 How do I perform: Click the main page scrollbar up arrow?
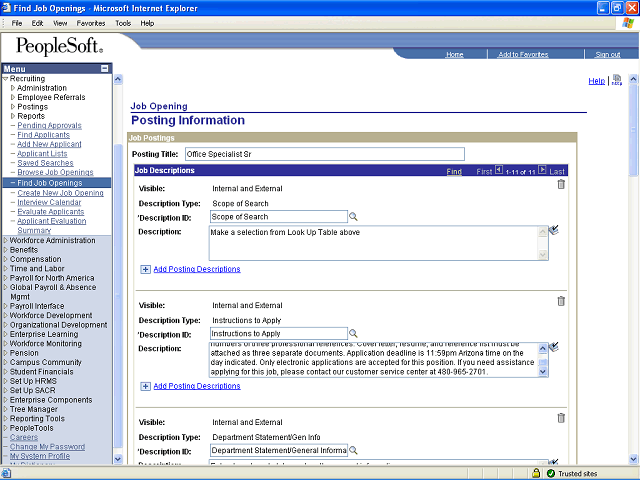pyautogui.click(x=633, y=79)
